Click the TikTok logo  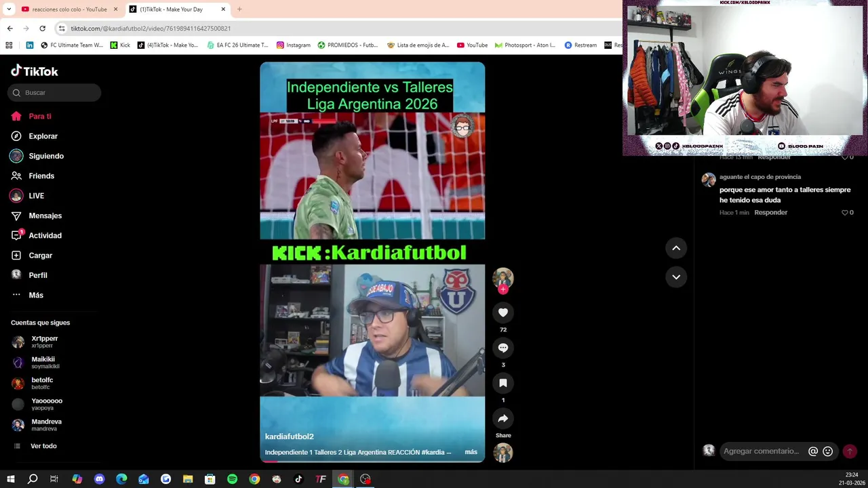34,71
